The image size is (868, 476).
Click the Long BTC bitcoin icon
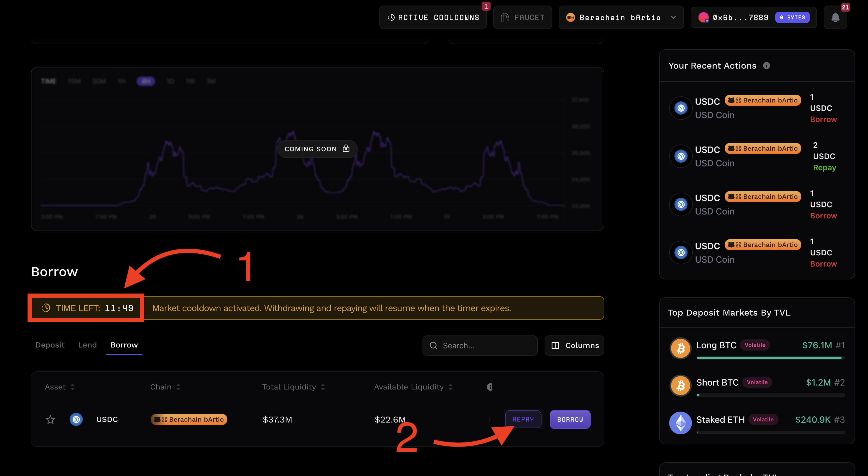pyautogui.click(x=680, y=348)
